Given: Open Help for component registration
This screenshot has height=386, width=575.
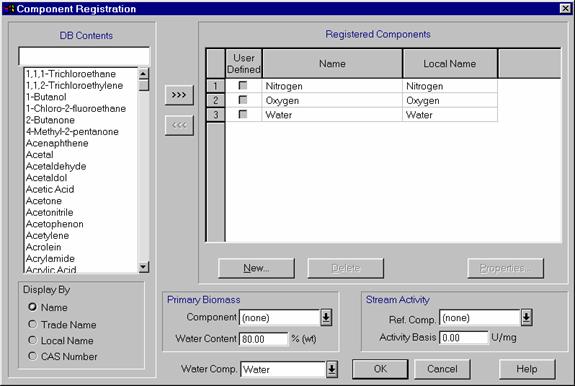Looking at the screenshot, I should 527,369.
